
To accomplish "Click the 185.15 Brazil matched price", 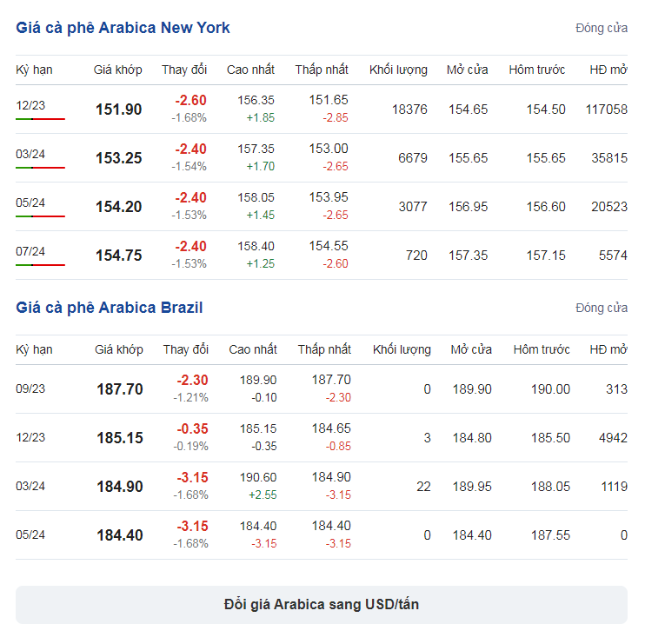I will pos(120,437).
